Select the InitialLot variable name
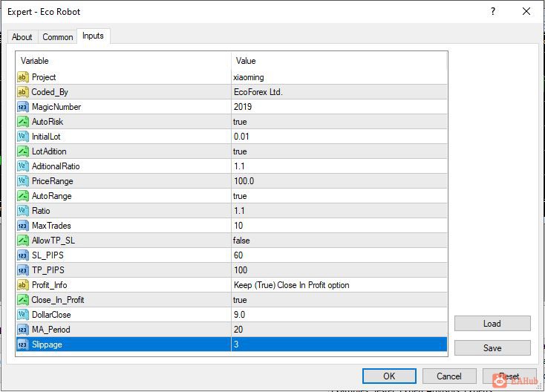This screenshot has width=545, height=392. (x=46, y=137)
